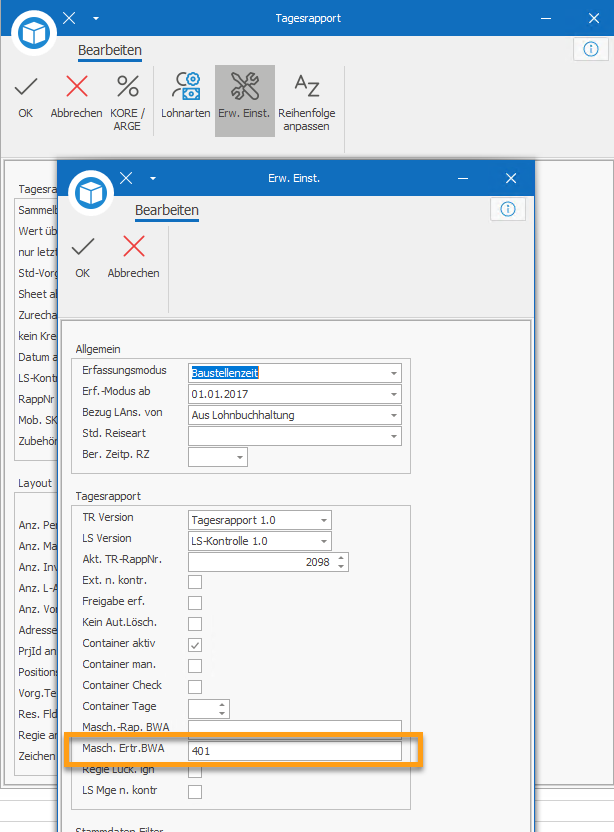Screen dimensions: 614x832
Task: Click Masch. Ertr.BWA field containing 401
Action: tap(295, 751)
